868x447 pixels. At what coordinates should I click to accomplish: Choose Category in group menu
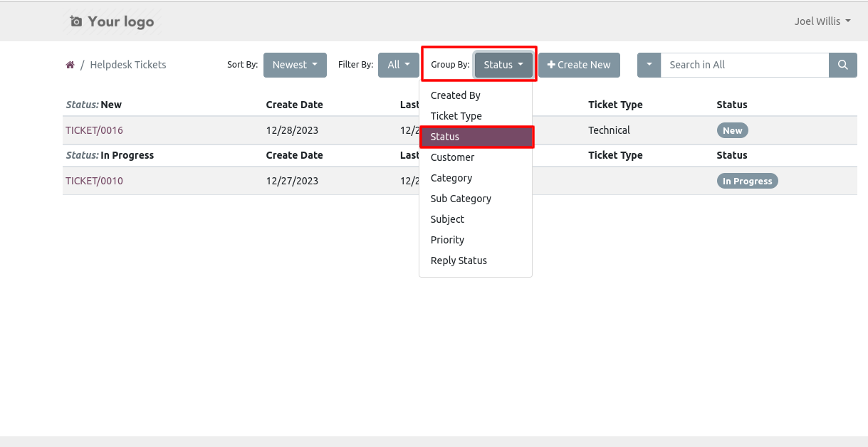[476, 178]
